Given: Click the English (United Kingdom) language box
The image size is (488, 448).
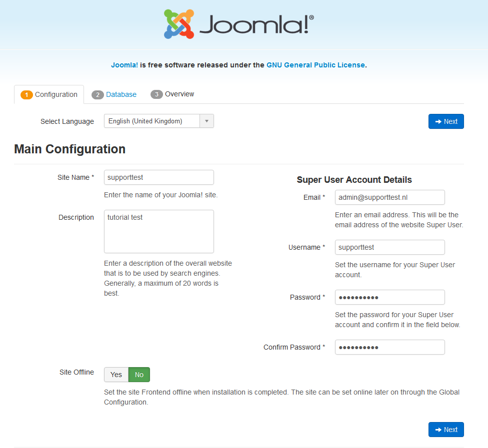Looking at the screenshot, I should point(152,121).
